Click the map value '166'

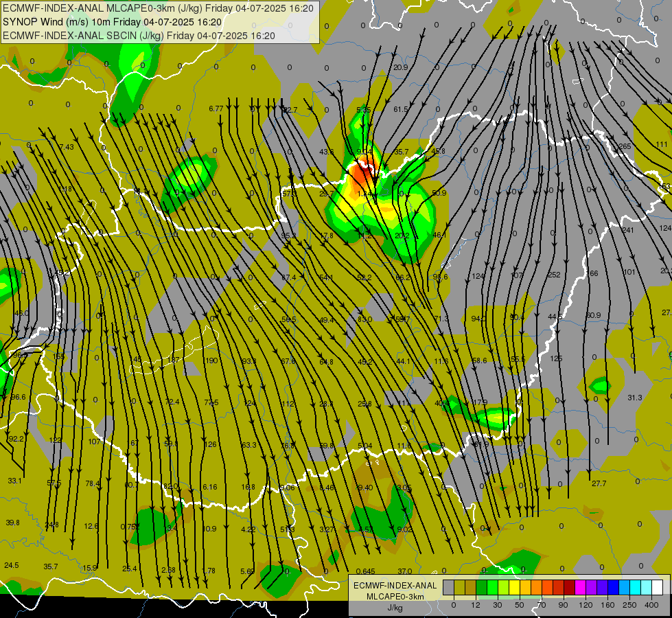coord(592,273)
